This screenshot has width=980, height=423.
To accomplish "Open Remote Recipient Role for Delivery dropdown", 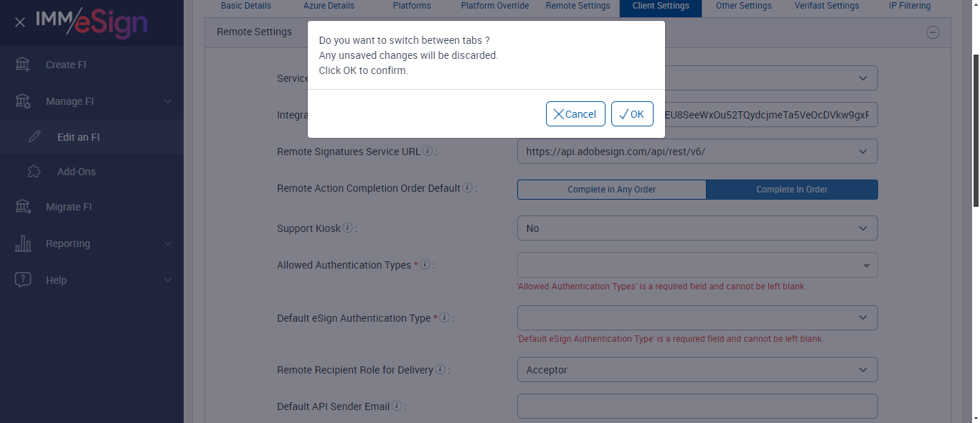I will coord(697,370).
